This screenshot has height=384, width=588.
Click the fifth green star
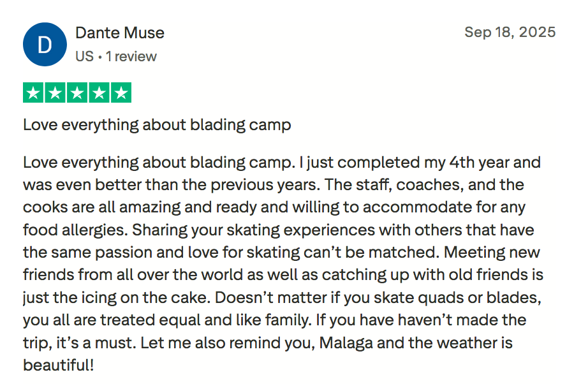coord(121,93)
